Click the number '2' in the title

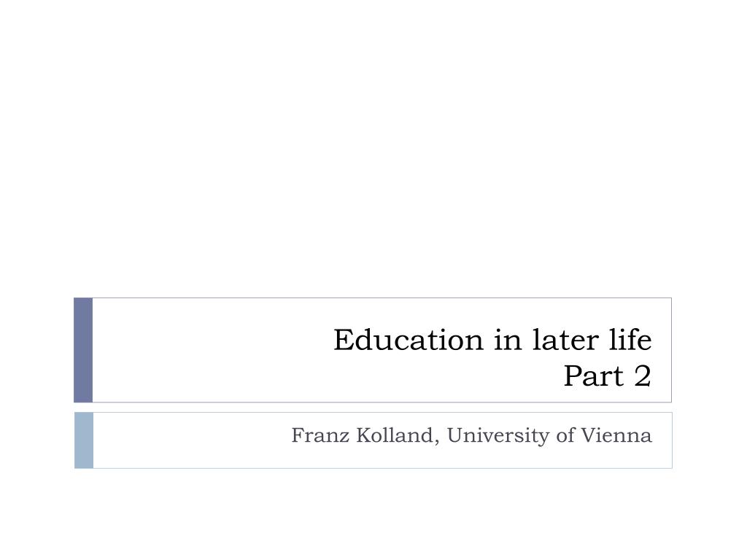[643, 376]
